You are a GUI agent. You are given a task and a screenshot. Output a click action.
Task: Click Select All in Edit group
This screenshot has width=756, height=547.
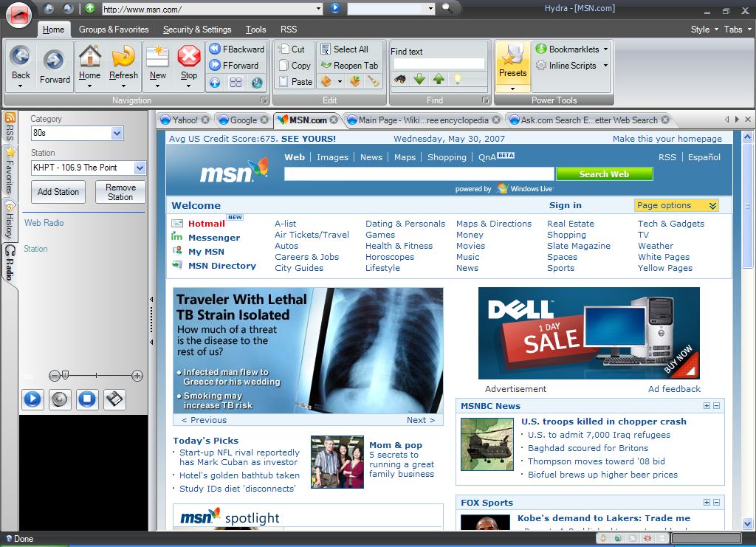(x=346, y=49)
